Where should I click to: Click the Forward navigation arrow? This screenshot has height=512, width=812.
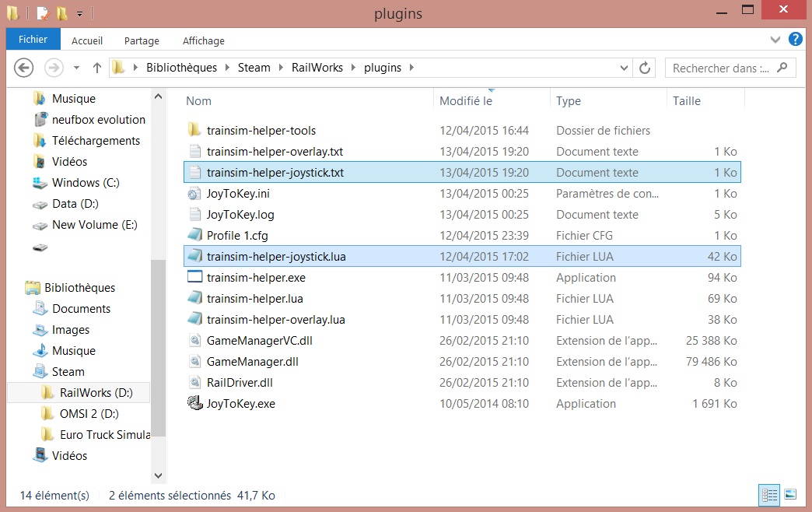[x=54, y=68]
